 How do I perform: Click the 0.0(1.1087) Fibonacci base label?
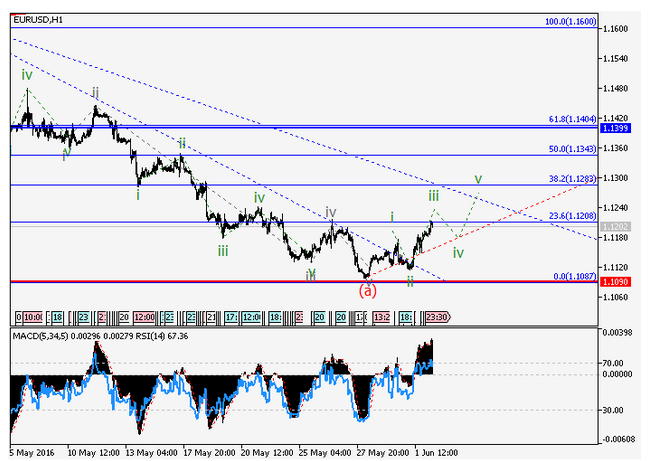(x=575, y=275)
